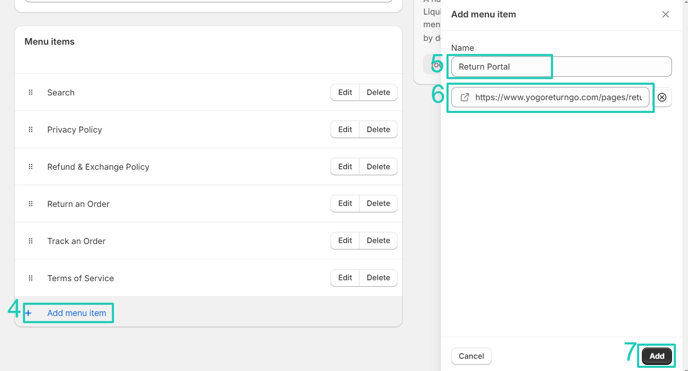Delete the Terms of Service item
This screenshot has height=371, width=688.
click(x=378, y=278)
